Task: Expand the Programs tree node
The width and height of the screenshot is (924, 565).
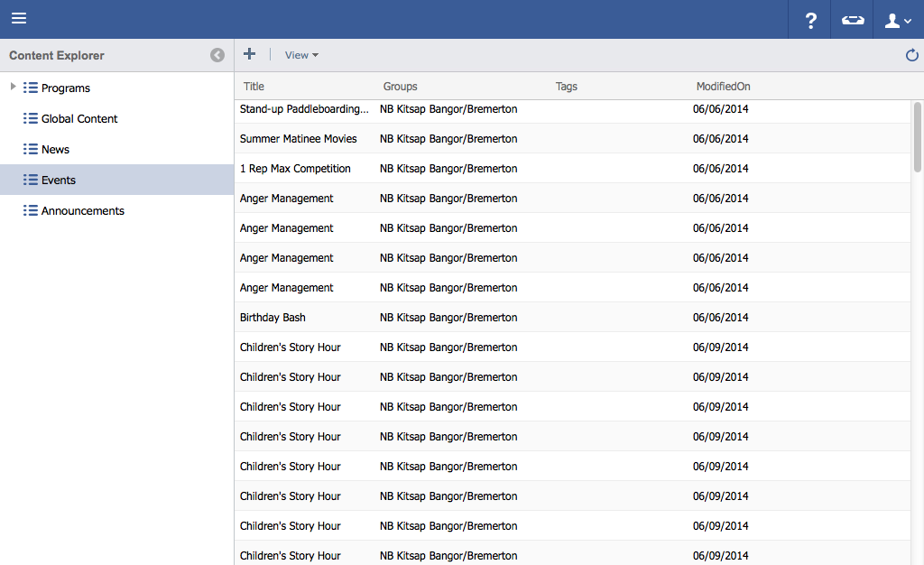Action: pos(13,87)
